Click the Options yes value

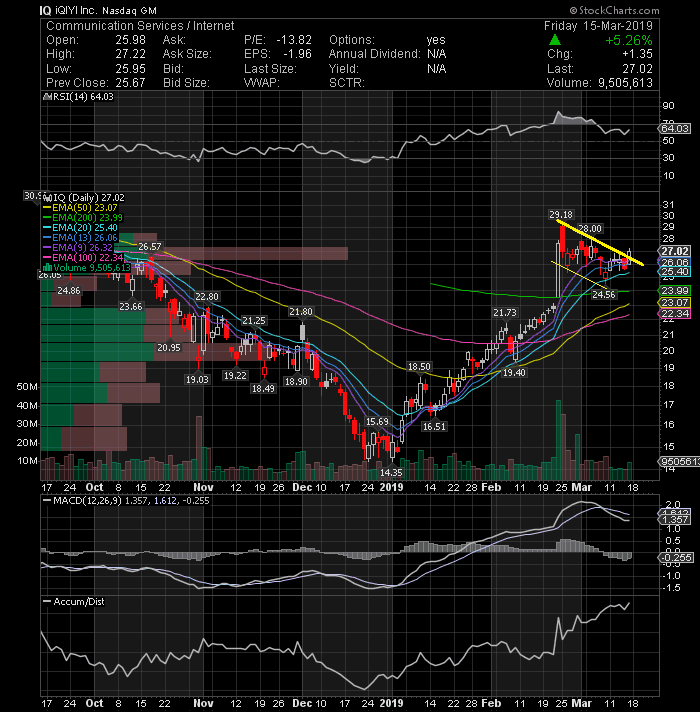pyautogui.click(x=436, y=40)
